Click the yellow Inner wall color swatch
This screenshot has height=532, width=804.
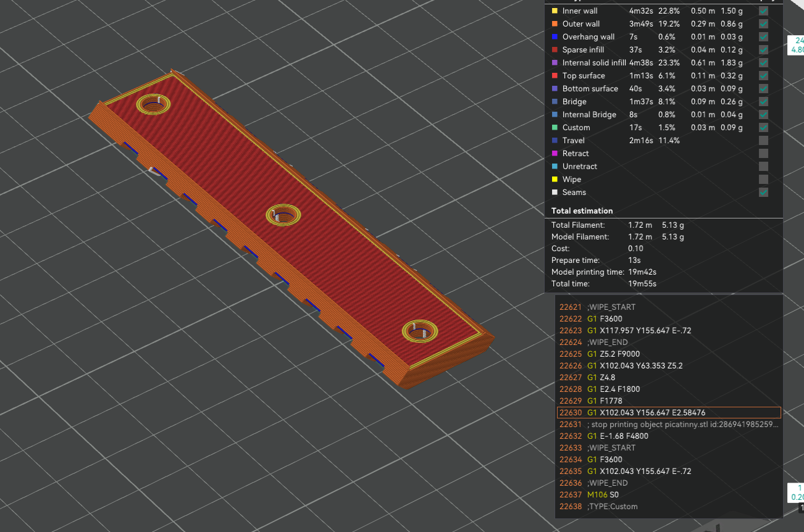click(555, 11)
